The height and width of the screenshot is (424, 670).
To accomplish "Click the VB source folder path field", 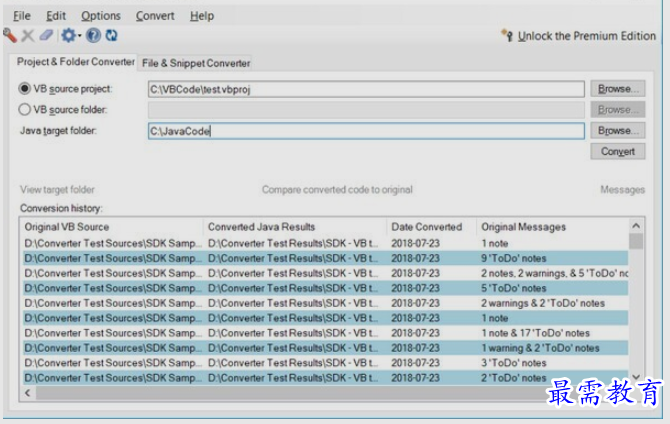I will pyautogui.click(x=366, y=110).
